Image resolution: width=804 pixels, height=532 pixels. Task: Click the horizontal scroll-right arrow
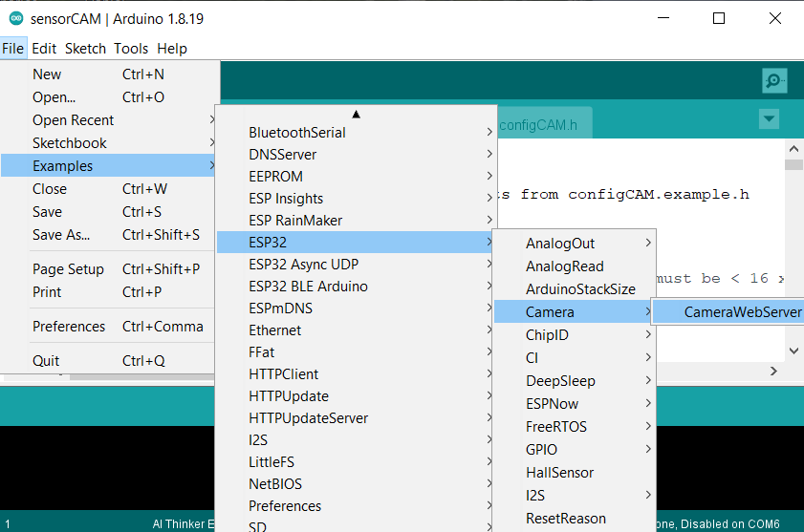(x=773, y=371)
